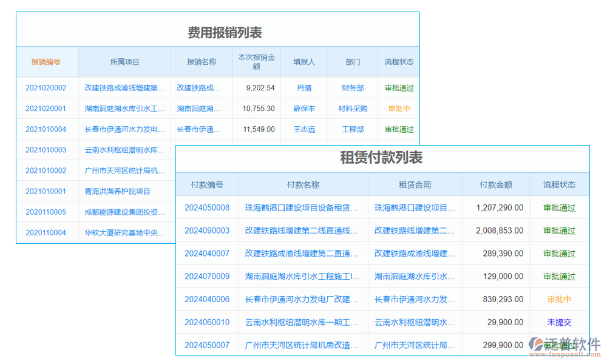Viewport: 607px width, 364px height.
Task: Open payment record 2024090003
Action: coord(207,231)
